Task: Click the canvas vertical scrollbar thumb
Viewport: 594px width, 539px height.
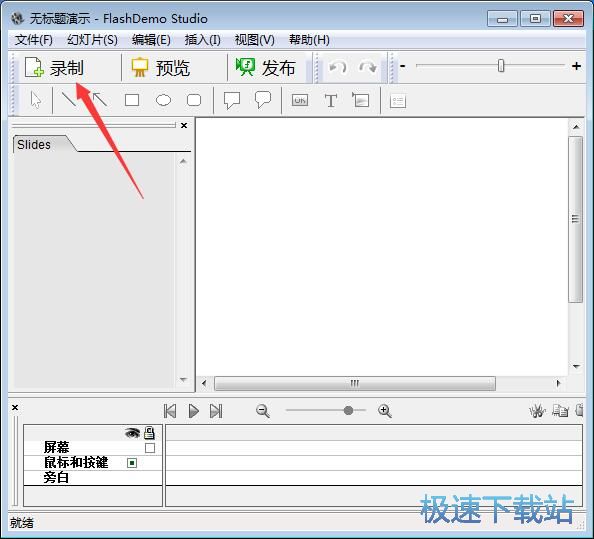Action: (x=576, y=220)
